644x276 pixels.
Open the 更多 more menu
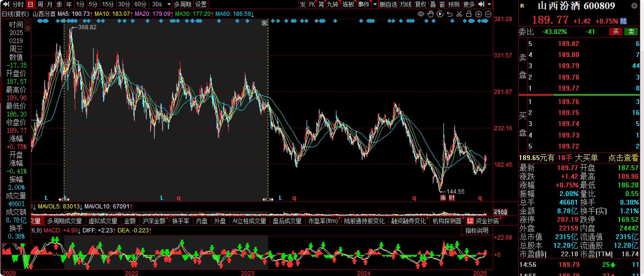point(469,4)
